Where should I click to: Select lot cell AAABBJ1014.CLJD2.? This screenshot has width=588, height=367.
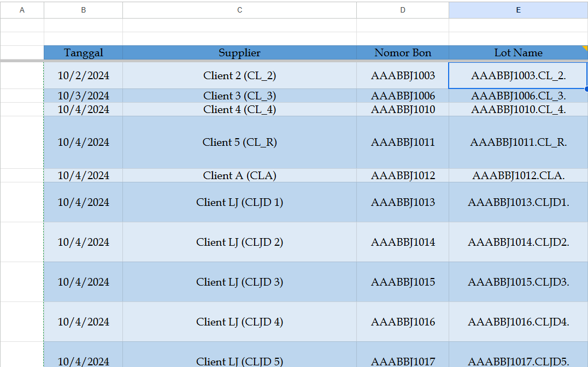click(x=518, y=242)
